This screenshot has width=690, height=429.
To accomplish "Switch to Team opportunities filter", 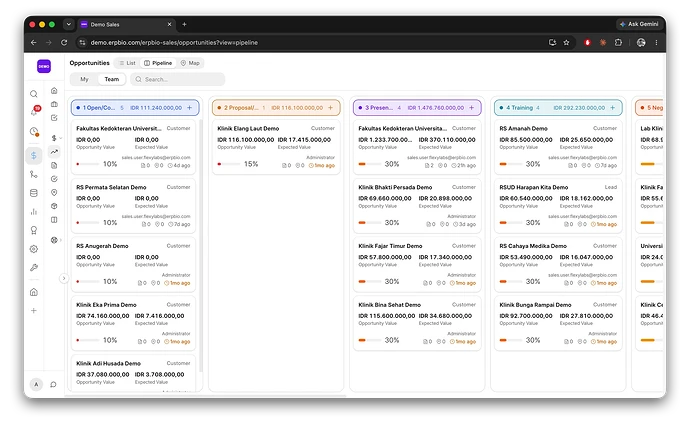I will (x=112, y=79).
